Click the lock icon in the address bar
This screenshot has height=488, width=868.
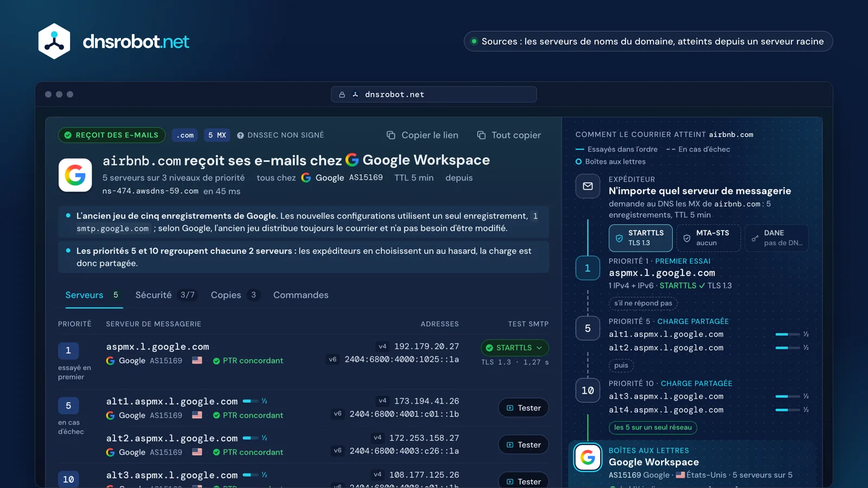342,94
